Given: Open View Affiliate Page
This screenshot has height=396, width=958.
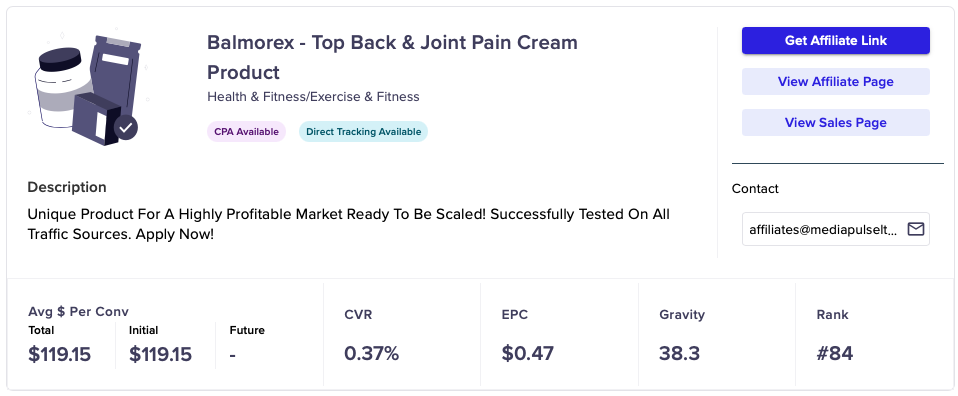Looking at the screenshot, I should (x=835, y=81).
